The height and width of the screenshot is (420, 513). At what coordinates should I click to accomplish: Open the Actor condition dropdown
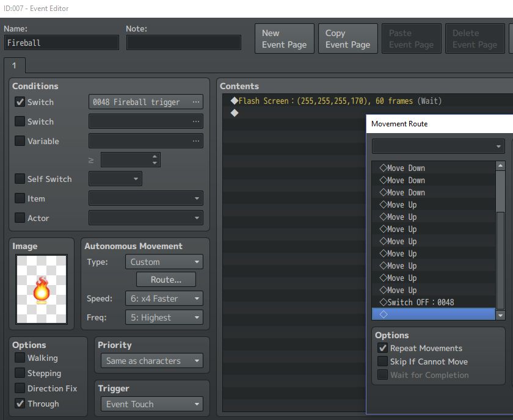click(146, 218)
